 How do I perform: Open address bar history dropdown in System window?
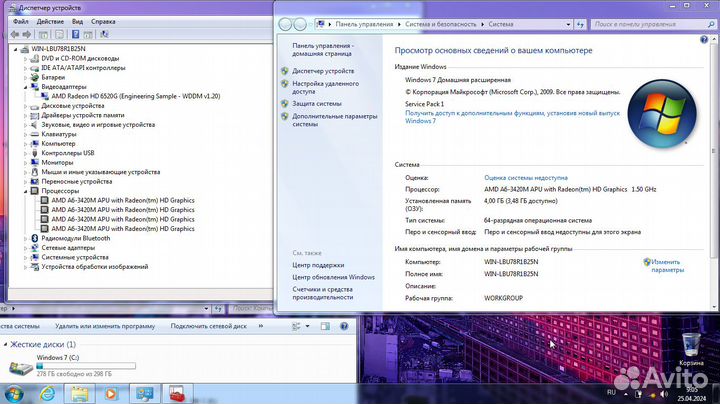tap(568, 24)
